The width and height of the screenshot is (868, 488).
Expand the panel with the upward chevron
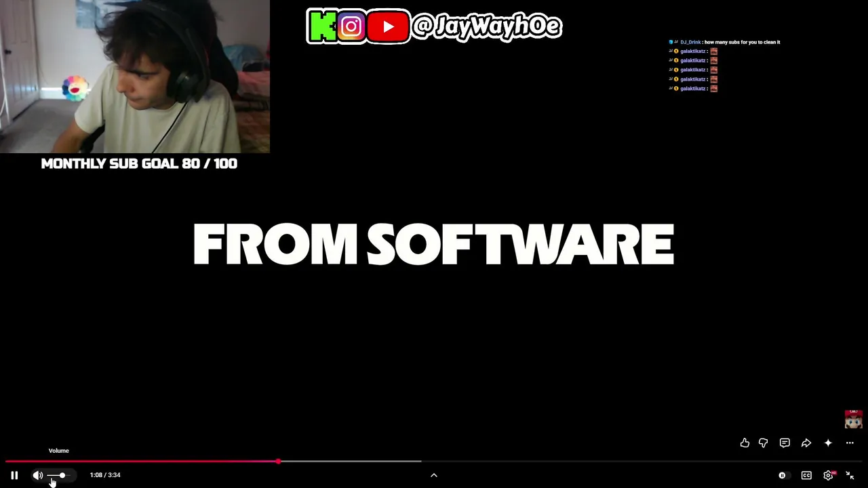point(434,475)
